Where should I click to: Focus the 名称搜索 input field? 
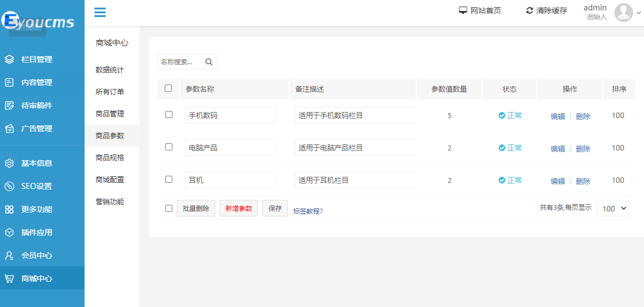click(x=180, y=62)
